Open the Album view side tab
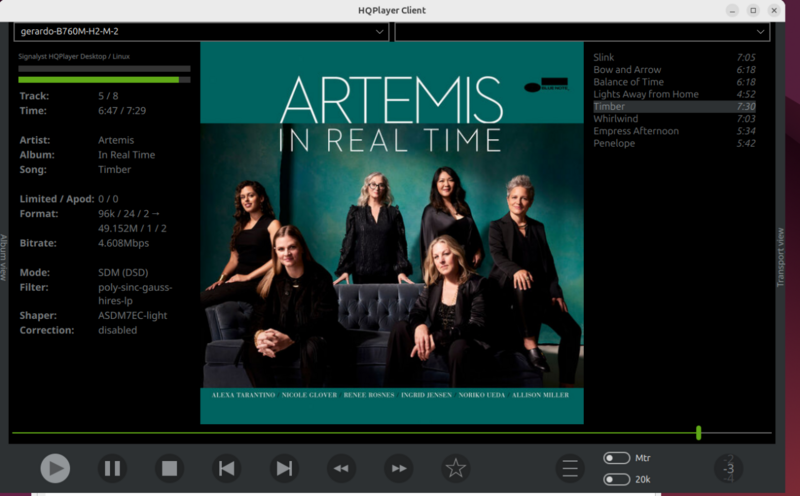Screen dimensions: 800x496 (x=4, y=257)
